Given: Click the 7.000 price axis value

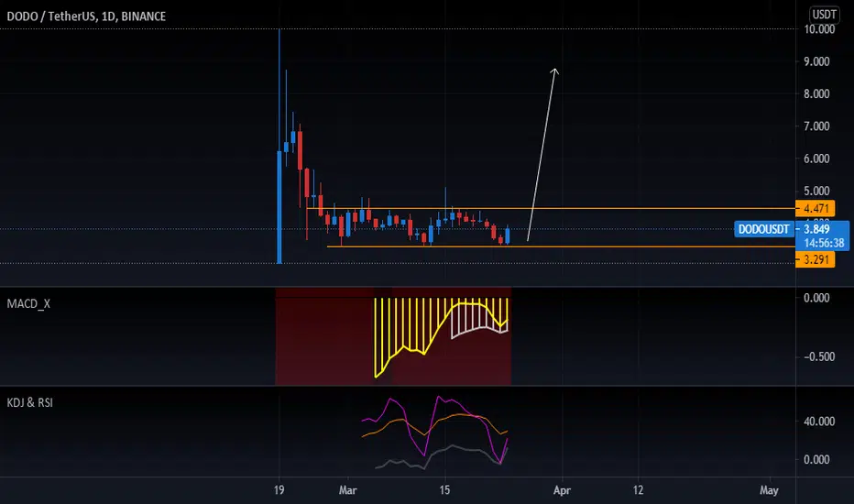Looking at the screenshot, I should [816, 126].
